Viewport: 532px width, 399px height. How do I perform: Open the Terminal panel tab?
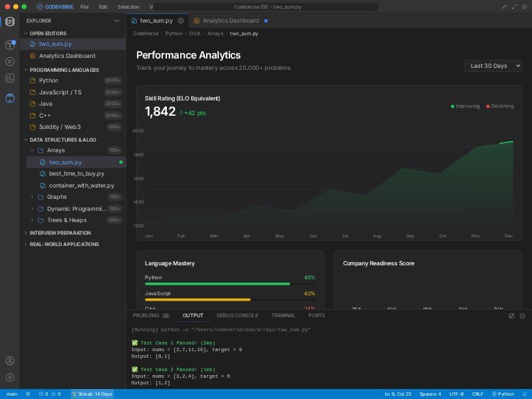283,315
